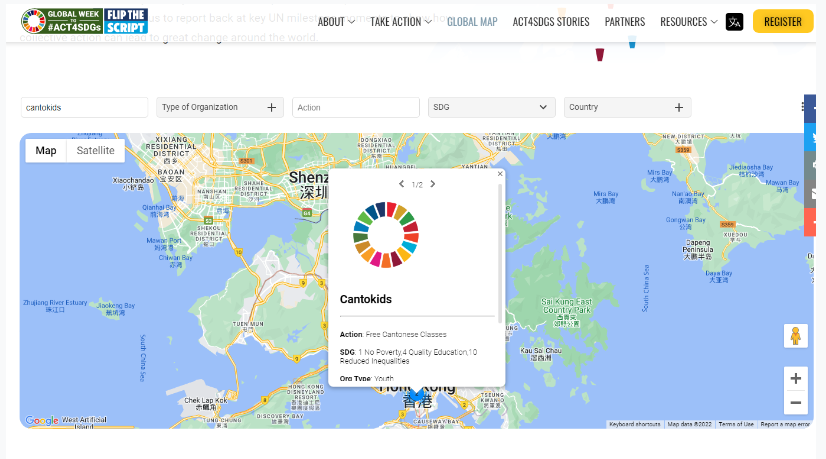
Task: Click the Action input field
Action: pos(356,108)
